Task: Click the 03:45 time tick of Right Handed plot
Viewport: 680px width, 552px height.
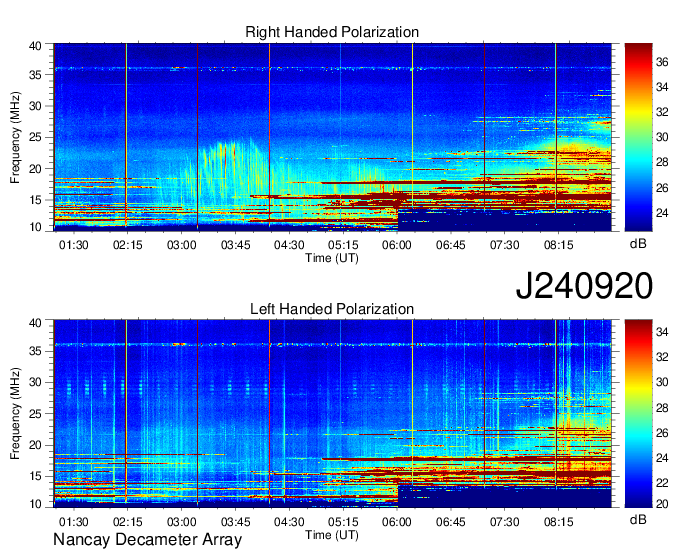Action: [235, 245]
